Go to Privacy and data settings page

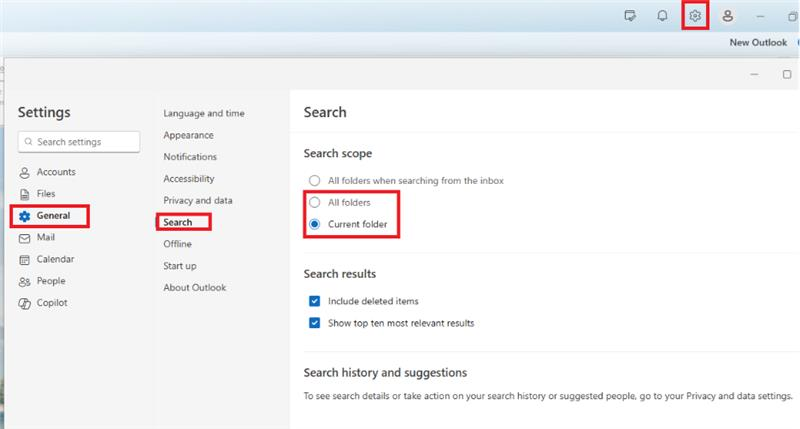[197, 200]
